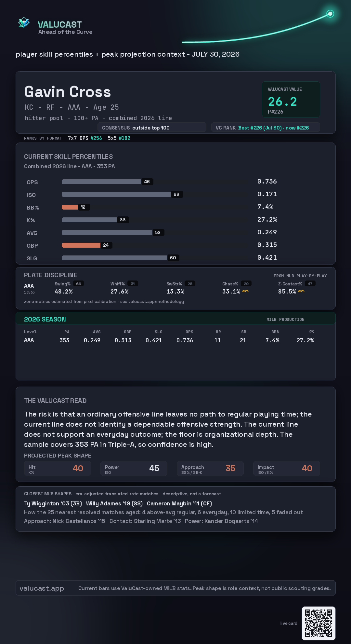
Task: Click the red BB% percentile bar
Action: point(70,207)
